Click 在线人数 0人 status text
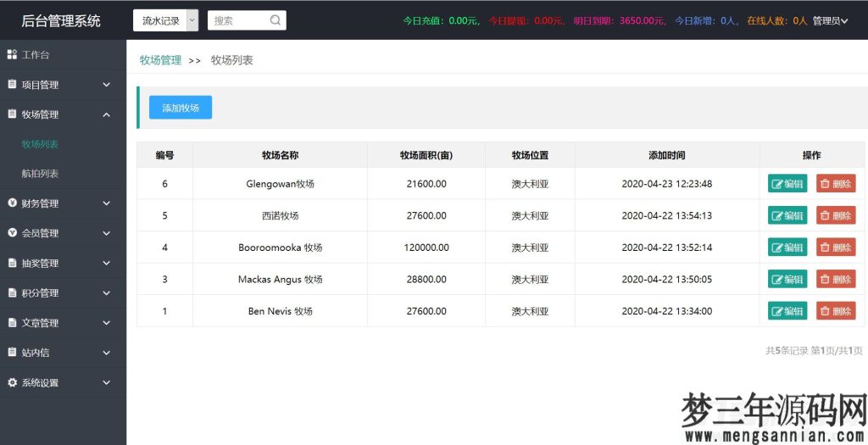This screenshot has height=445, width=868. click(777, 21)
